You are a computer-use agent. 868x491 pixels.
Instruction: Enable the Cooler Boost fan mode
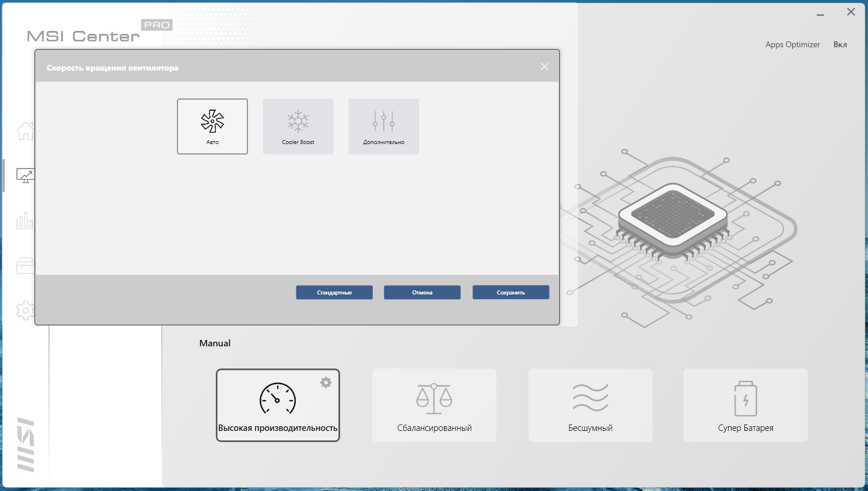[298, 127]
